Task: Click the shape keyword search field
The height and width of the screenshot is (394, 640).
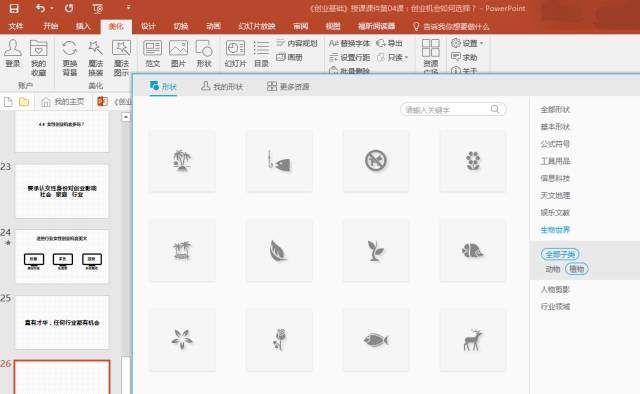Action: (x=453, y=109)
